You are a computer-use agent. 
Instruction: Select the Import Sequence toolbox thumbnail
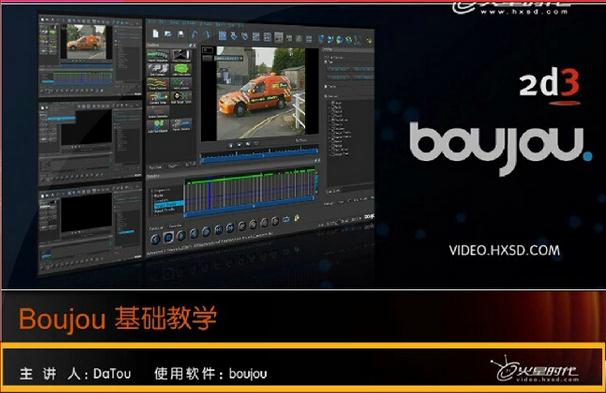coord(158,55)
